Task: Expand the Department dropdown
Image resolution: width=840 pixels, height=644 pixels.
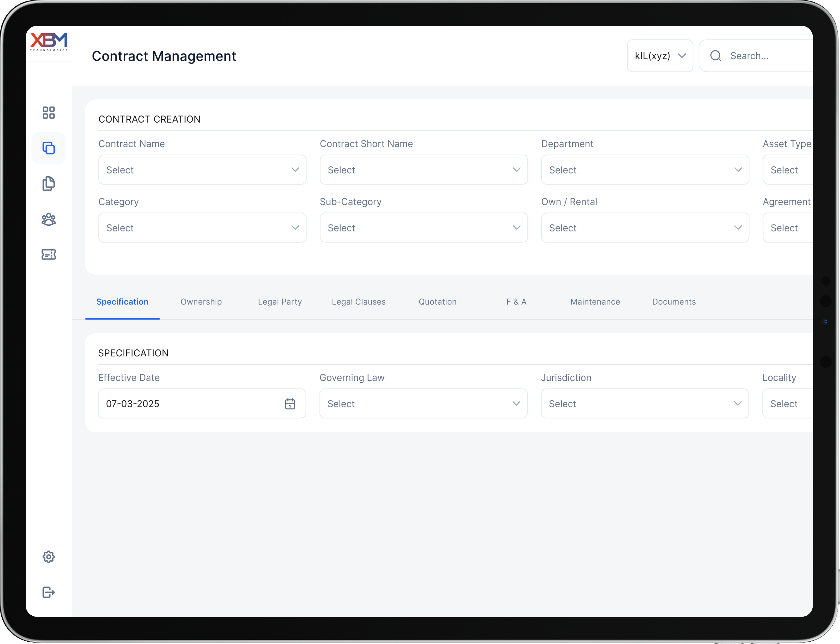Action: point(645,170)
